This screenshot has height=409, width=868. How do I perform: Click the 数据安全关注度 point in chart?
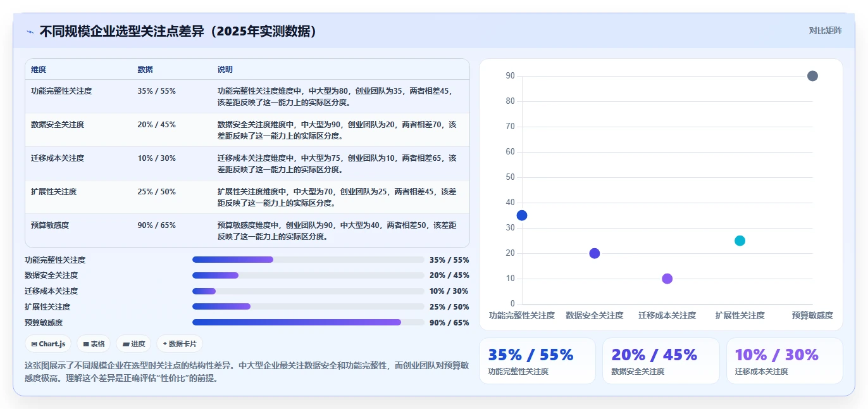tap(595, 253)
